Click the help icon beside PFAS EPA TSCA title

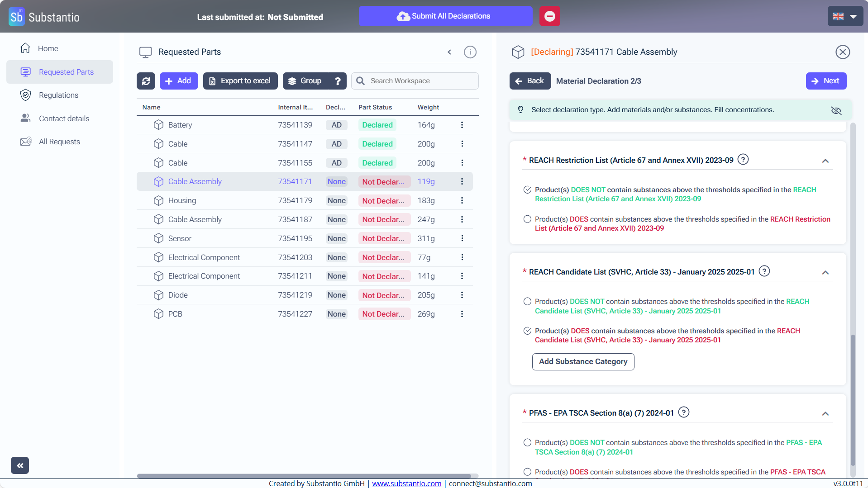point(684,412)
